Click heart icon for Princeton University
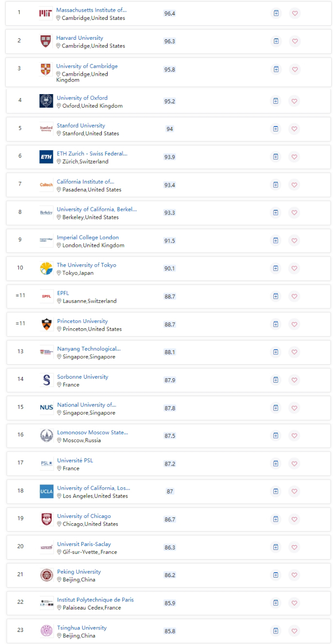335x644 pixels. point(294,324)
